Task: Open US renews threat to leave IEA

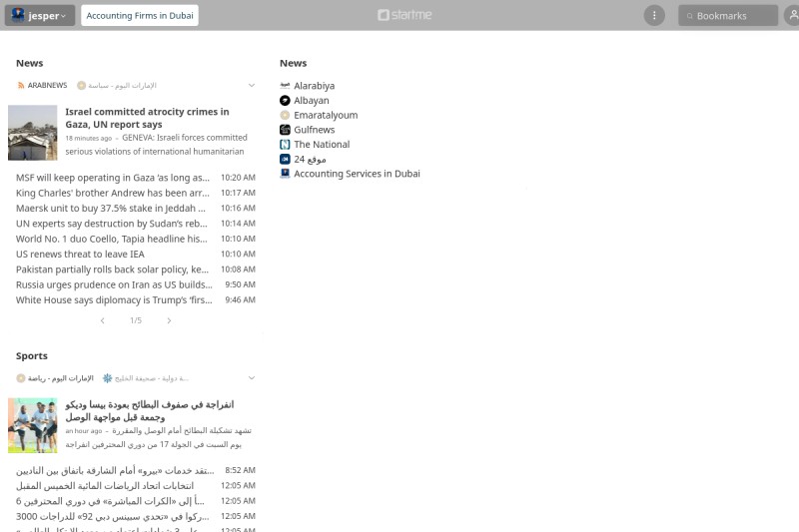Action: pos(80,255)
